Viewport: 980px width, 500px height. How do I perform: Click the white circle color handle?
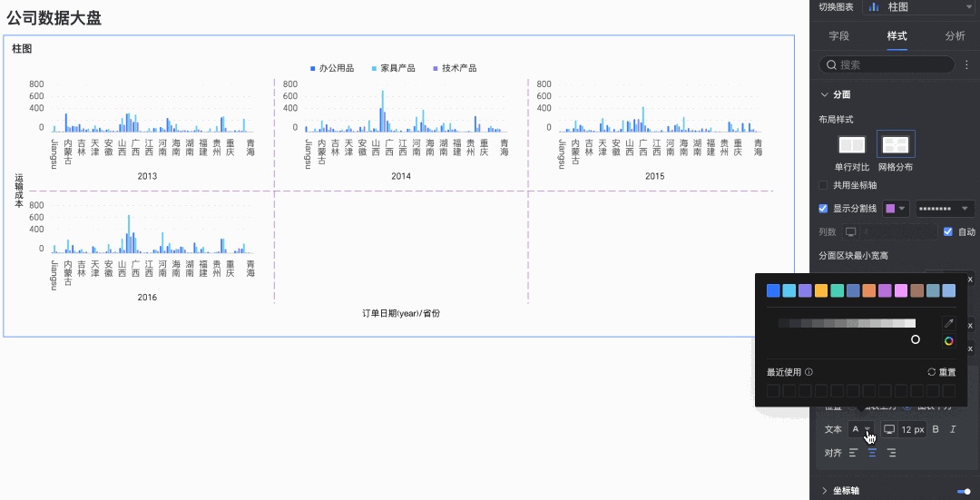coord(915,339)
